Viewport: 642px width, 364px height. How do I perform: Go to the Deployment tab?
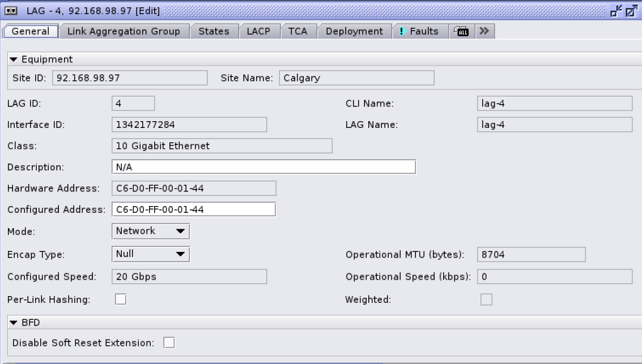click(354, 31)
